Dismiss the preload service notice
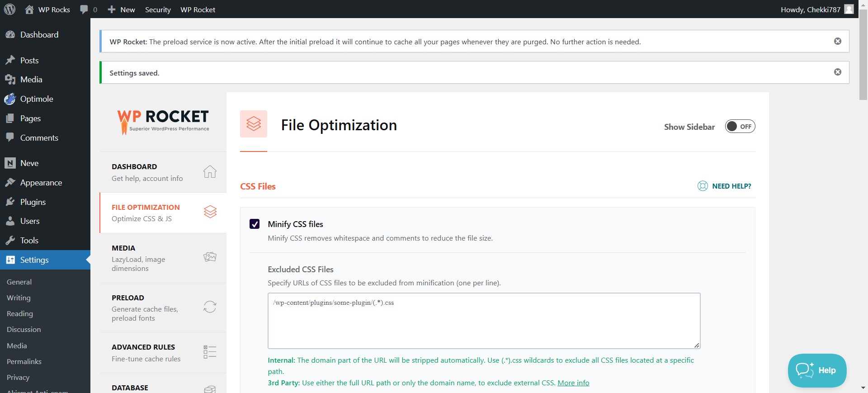This screenshot has width=868, height=393. (838, 41)
